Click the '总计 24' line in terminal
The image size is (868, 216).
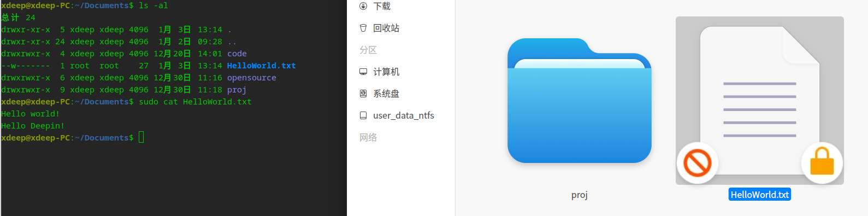18,17
